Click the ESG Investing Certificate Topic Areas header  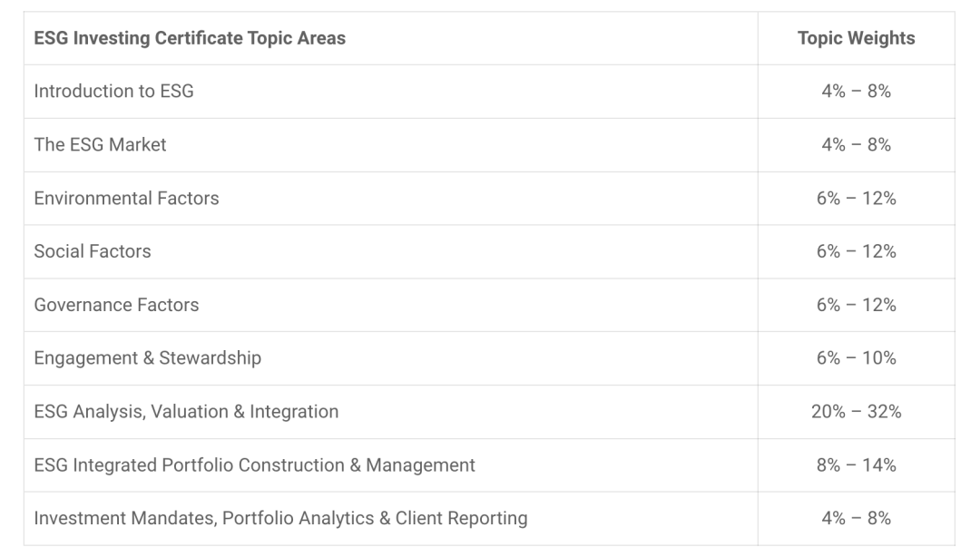(190, 38)
